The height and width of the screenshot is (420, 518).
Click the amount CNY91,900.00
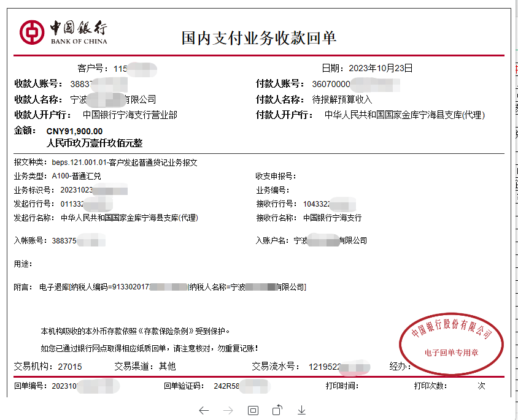74,131
